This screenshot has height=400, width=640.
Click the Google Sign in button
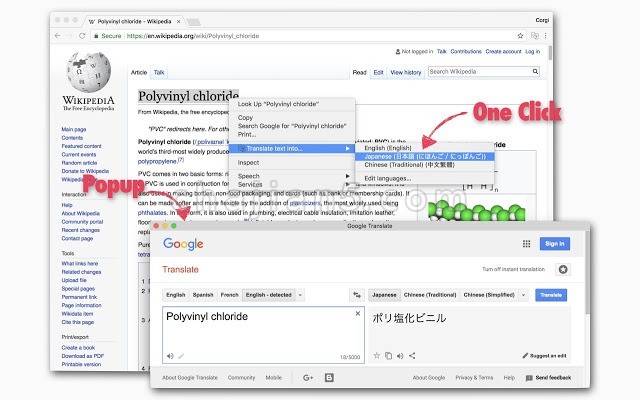point(555,244)
